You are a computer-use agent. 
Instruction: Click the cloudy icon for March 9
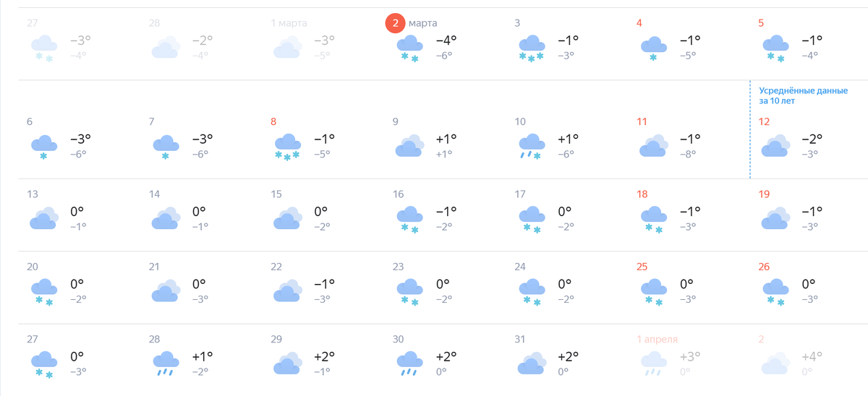coord(409,145)
